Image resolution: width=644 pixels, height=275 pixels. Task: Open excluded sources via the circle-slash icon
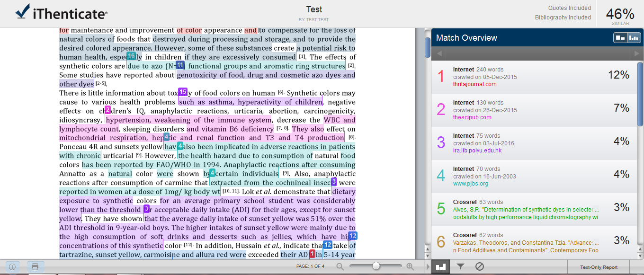coord(479,266)
